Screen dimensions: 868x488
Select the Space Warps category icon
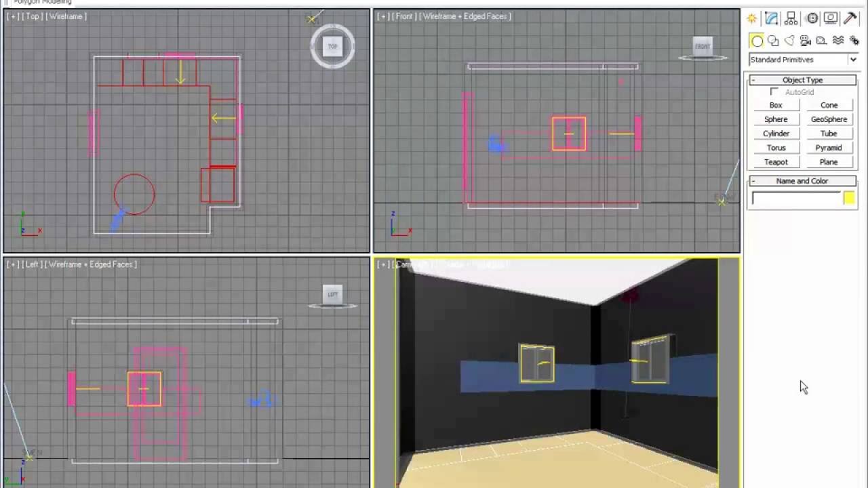pyautogui.click(x=838, y=41)
